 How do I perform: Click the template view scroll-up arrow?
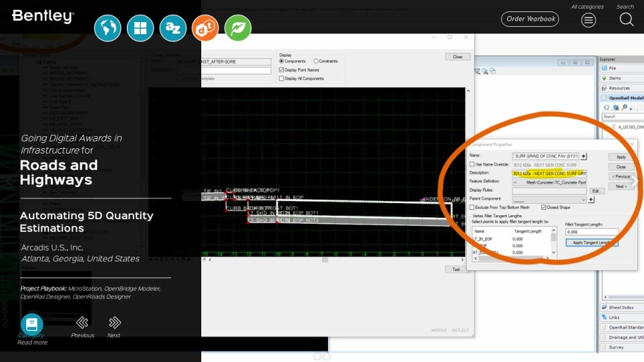pos(468,90)
